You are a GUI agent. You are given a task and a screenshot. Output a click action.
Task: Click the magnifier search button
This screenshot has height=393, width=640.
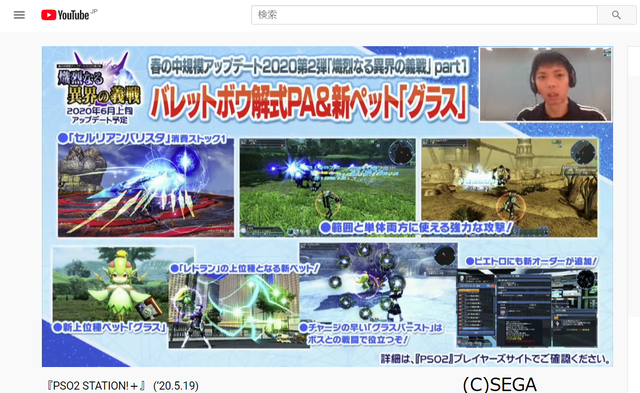(616, 15)
